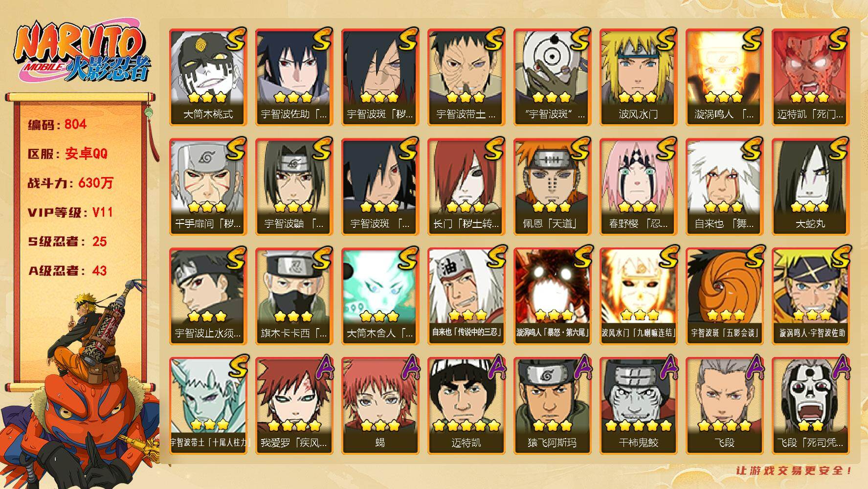Select 漩涡鸣人「暴怒·第六尾」 card
868x489 pixels.
(x=552, y=296)
